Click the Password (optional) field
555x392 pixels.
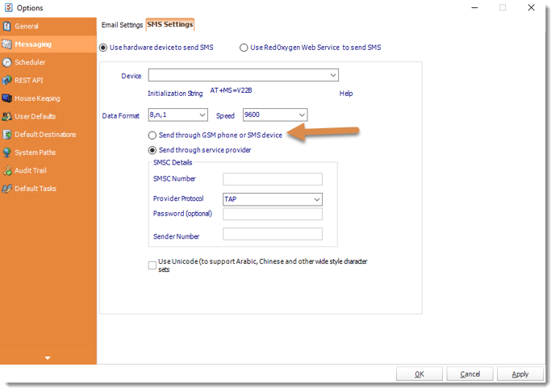273,214
